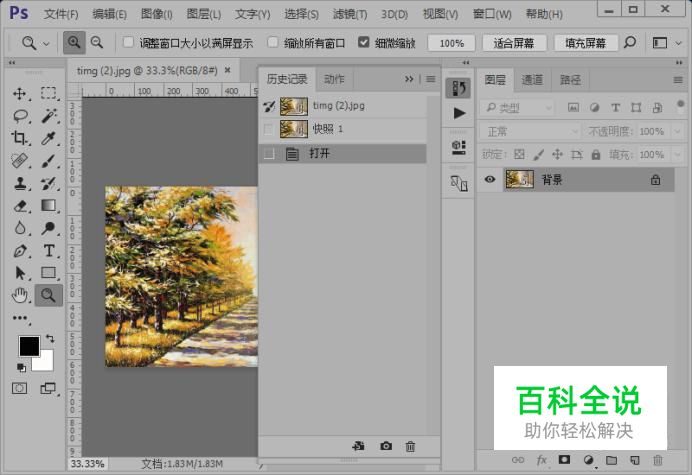Image resolution: width=692 pixels, height=475 pixels.
Task: Open the 图层(L) menu
Action: point(203,14)
